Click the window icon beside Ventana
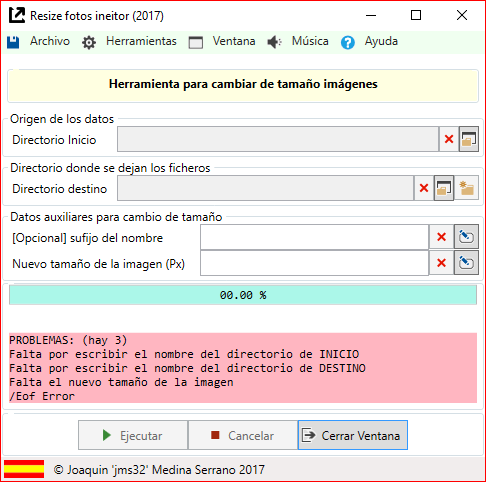The height and width of the screenshot is (482, 486). (196, 43)
